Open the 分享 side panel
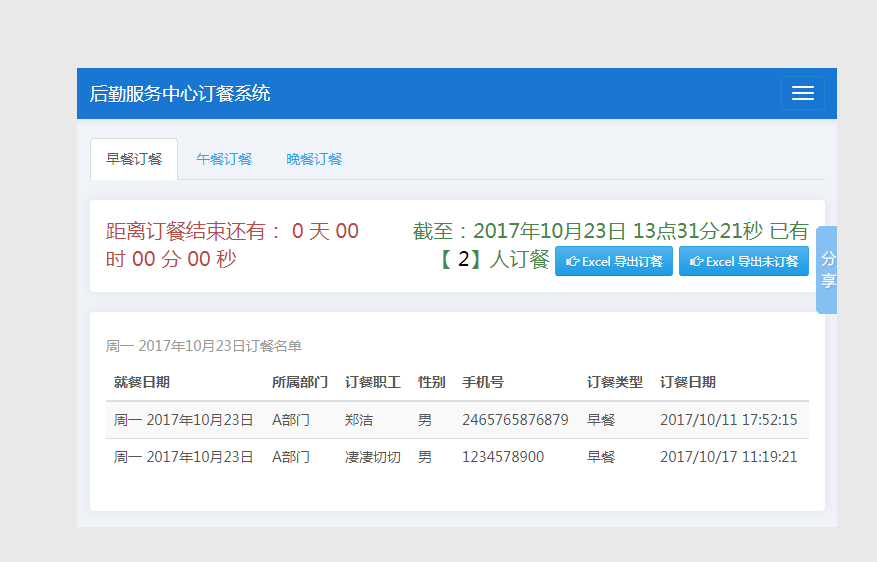 827,270
